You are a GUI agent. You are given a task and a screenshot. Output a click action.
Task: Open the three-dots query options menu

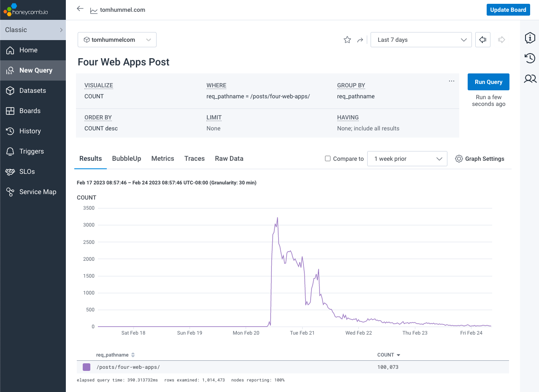(452, 81)
